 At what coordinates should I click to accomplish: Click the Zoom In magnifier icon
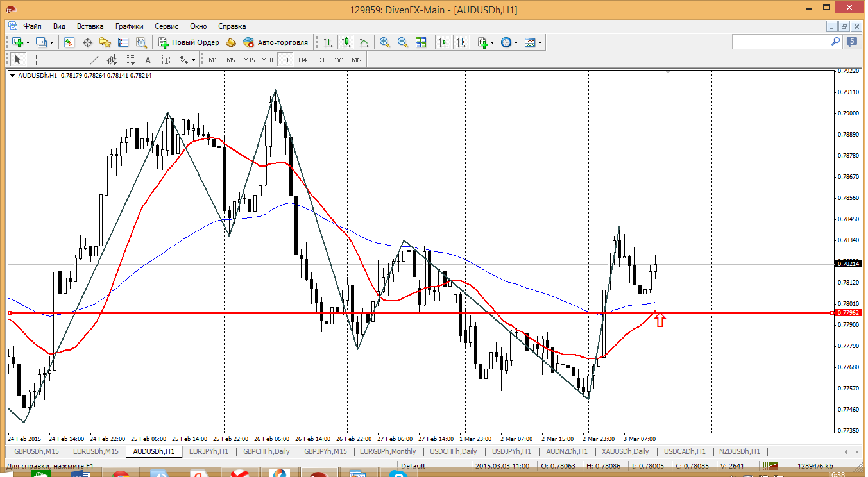[385, 42]
